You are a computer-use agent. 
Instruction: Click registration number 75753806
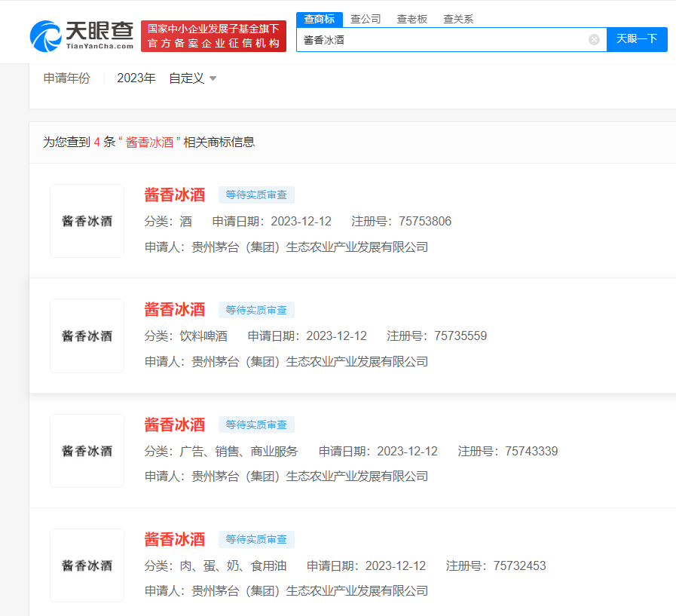click(x=425, y=222)
